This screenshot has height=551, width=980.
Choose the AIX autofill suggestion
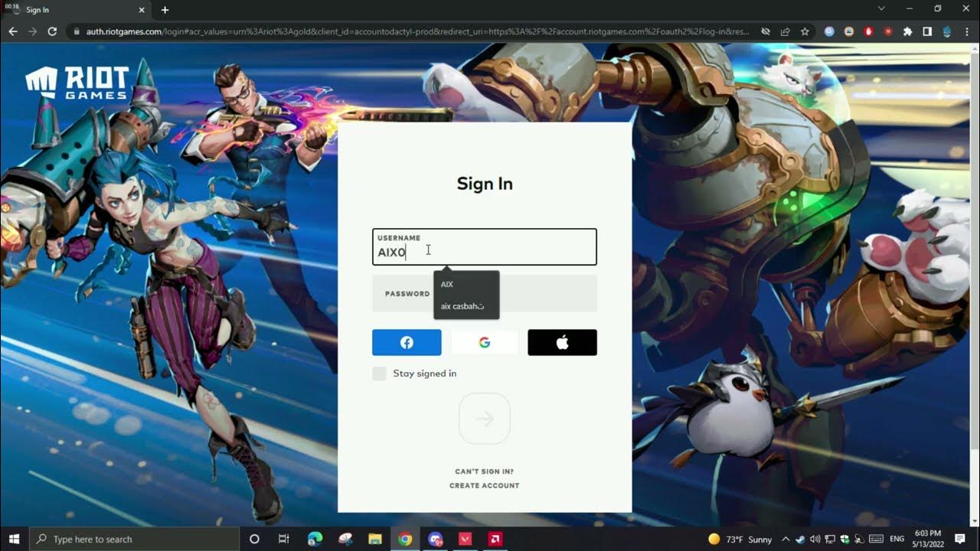[466, 284]
